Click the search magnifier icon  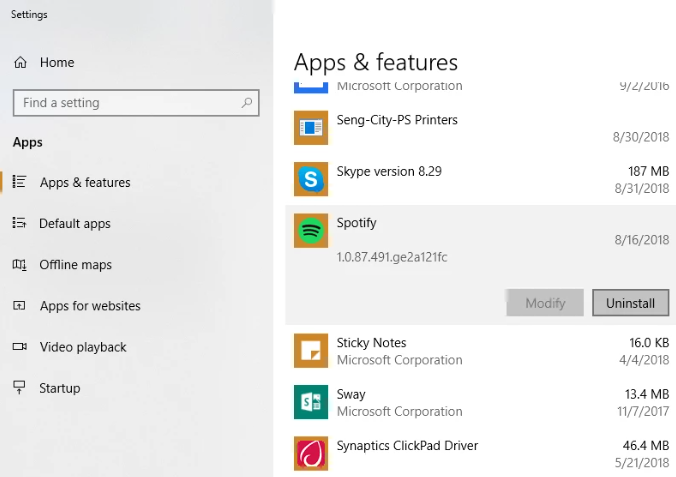247,103
